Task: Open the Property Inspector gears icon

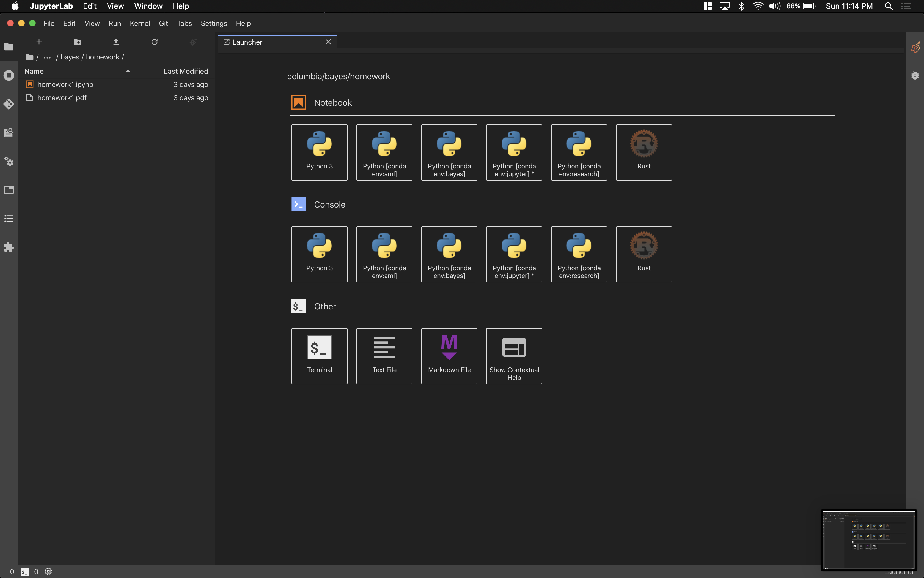Action: (9, 161)
